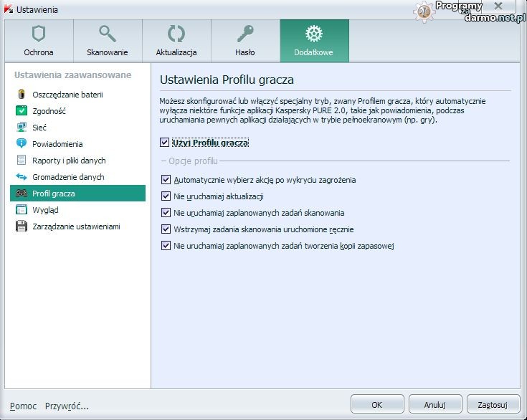Open the Skanowanie tab
The image size is (527, 420).
(108, 41)
